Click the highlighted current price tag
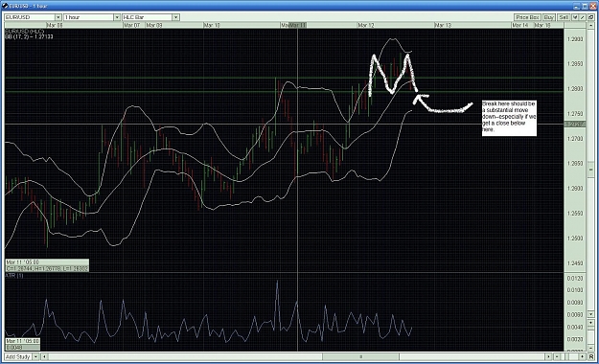The height and width of the screenshot is (364, 599). (575, 125)
